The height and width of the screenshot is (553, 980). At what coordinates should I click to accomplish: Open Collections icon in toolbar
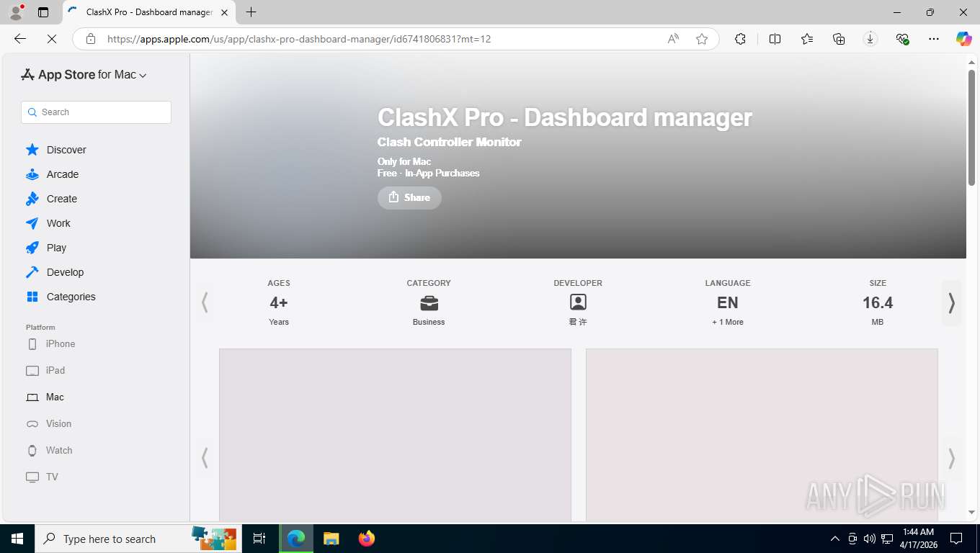point(839,39)
